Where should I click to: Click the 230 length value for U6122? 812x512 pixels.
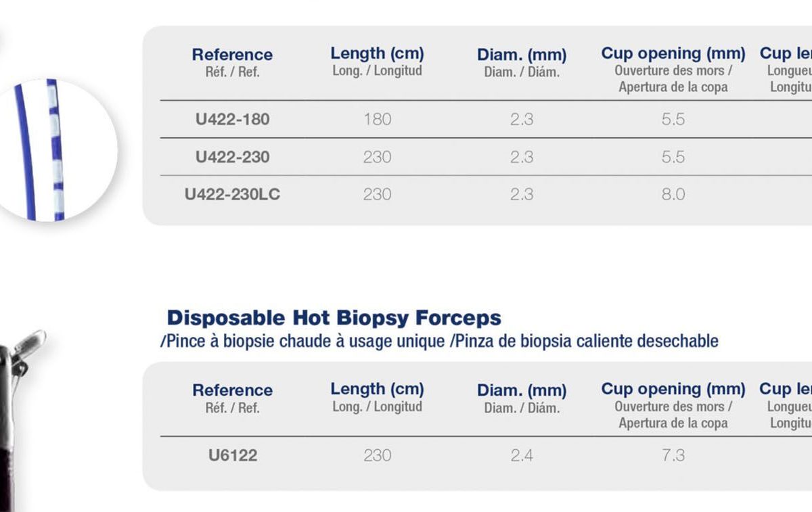[x=377, y=455]
